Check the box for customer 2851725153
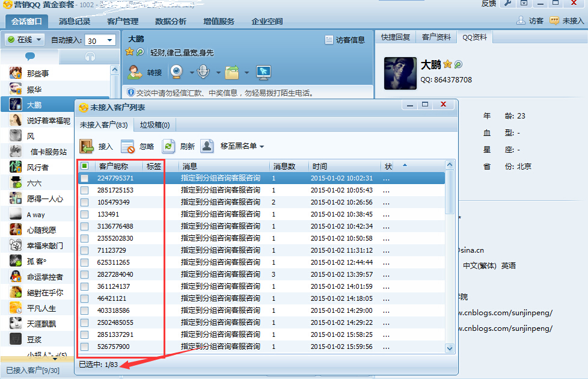Viewport: 588px width, 379px height. tap(85, 190)
